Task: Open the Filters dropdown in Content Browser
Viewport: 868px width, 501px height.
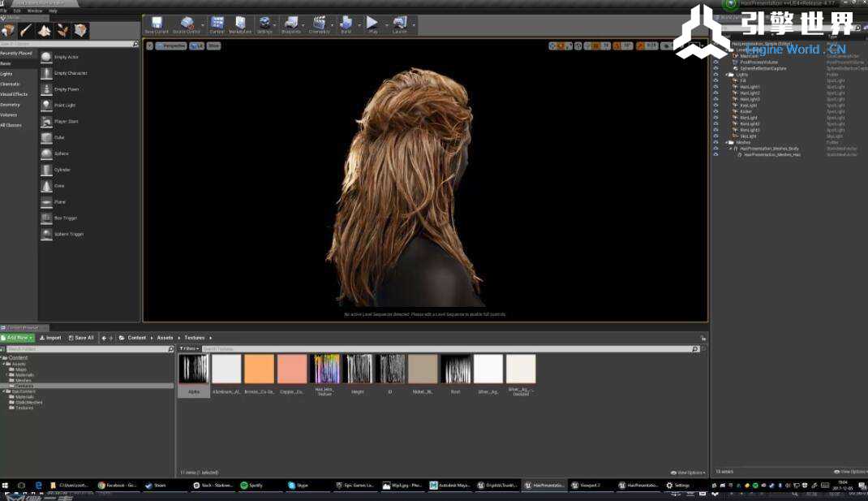Action: click(189, 348)
